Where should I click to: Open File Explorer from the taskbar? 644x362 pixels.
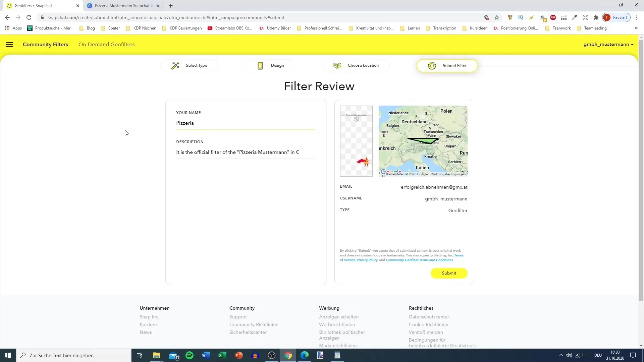click(157, 355)
